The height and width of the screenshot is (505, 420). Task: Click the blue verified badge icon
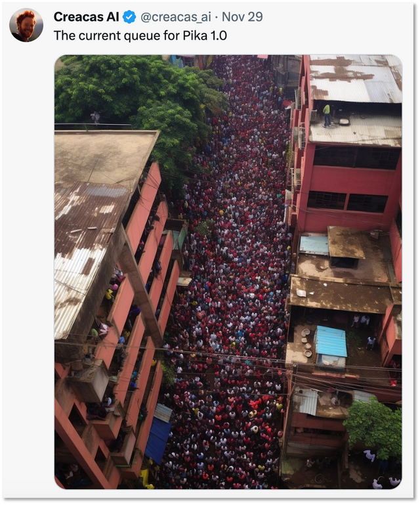tap(129, 17)
